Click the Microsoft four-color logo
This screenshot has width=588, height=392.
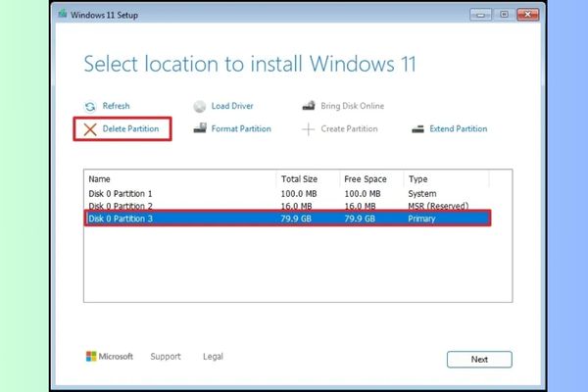tap(91, 356)
